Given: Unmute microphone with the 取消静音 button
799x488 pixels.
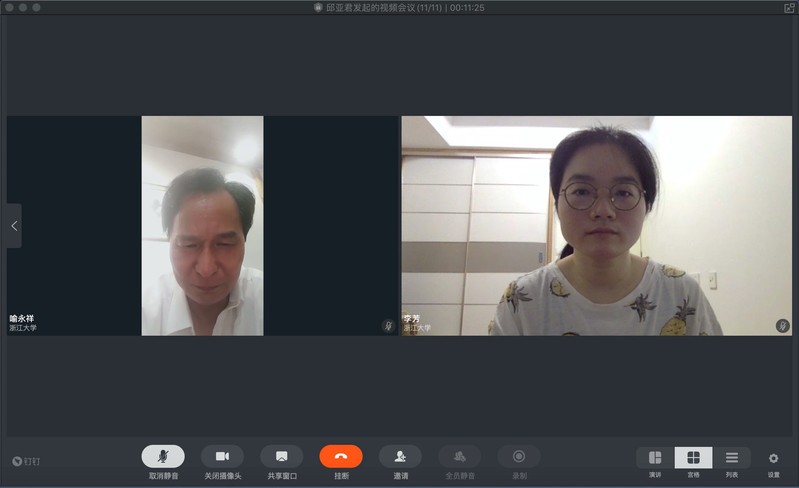Looking at the screenshot, I should tap(163, 456).
